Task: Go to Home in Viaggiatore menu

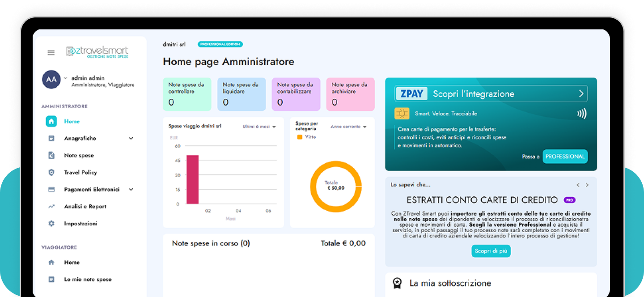Action: pos(72,263)
